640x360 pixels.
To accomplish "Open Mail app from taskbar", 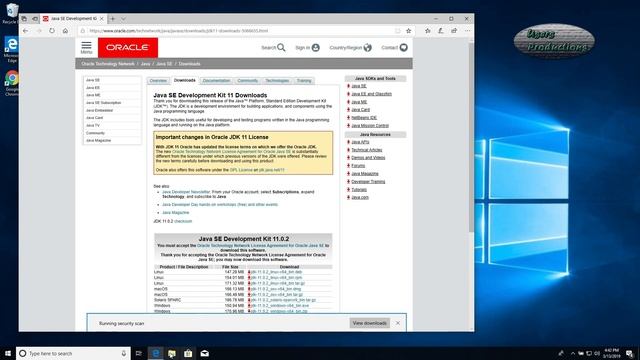I will pos(204,353).
